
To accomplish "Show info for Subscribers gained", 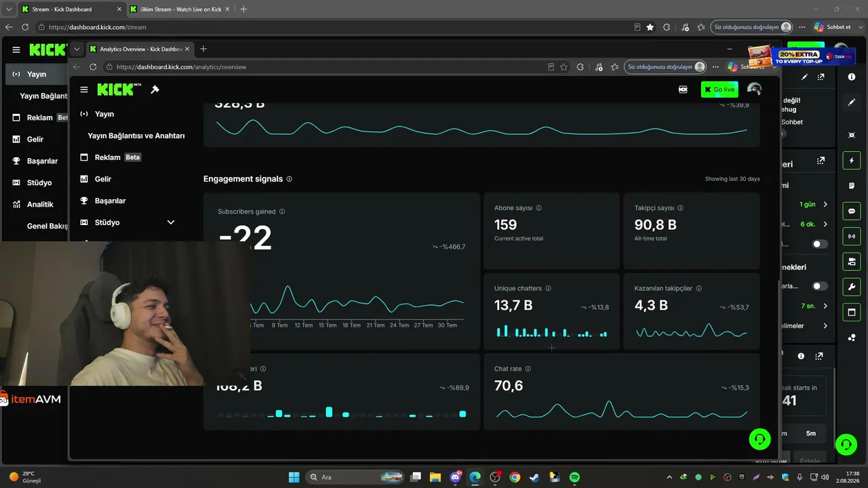I will pos(282,211).
